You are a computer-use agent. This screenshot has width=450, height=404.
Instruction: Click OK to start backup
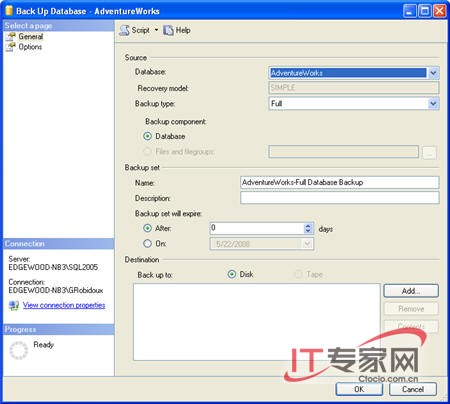(x=359, y=389)
